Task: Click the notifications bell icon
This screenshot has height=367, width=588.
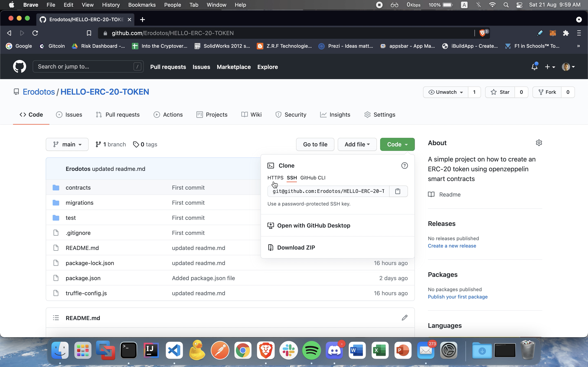Action: click(x=534, y=67)
